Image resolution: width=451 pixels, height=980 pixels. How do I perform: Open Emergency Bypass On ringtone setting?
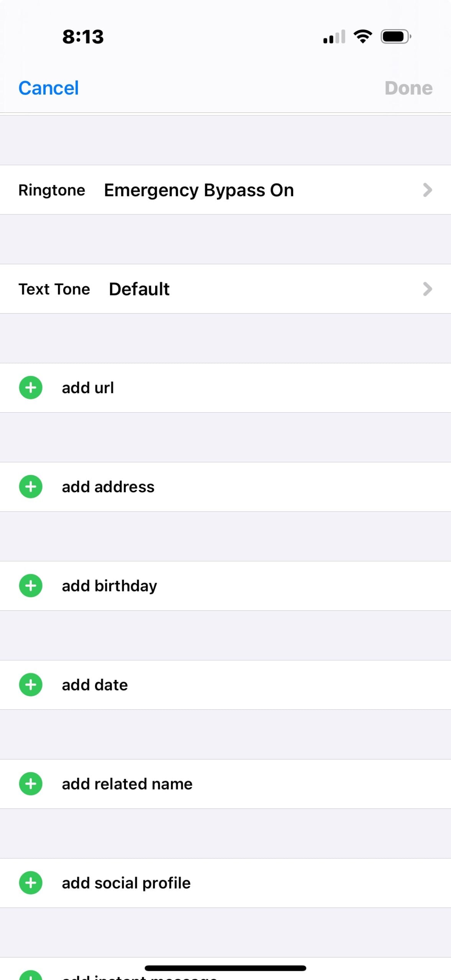[199, 190]
